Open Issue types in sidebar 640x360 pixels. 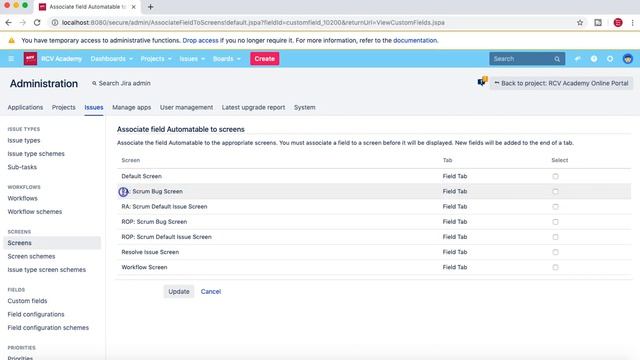click(24, 140)
